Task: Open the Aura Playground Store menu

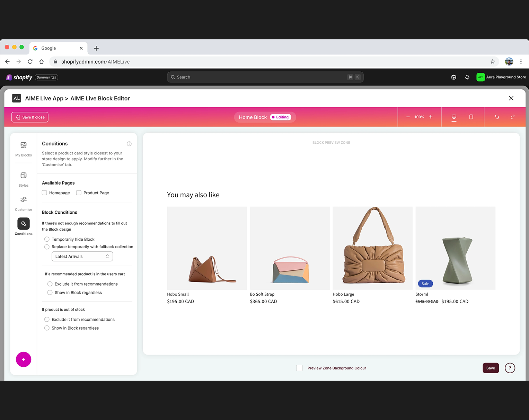Action: click(501, 77)
